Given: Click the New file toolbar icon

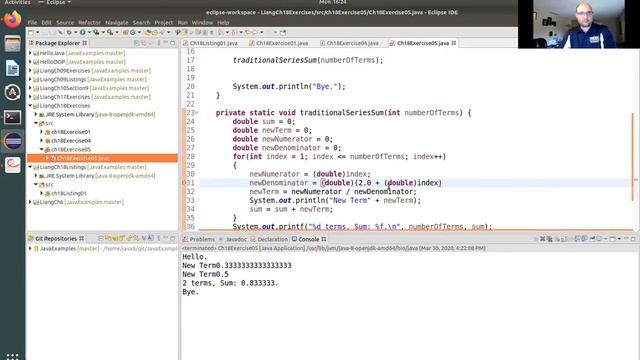Looking at the screenshot, I should (31, 32).
